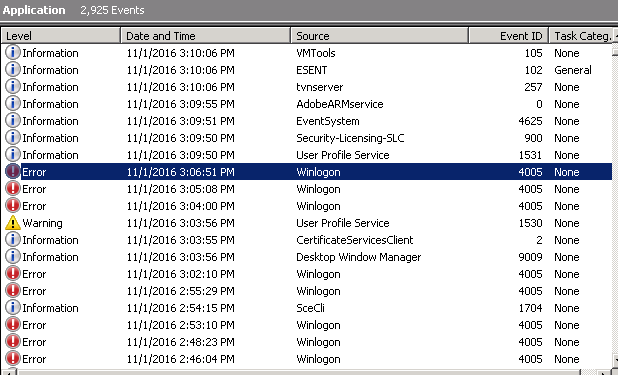Click event ID 1530

(x=531, y=223)
